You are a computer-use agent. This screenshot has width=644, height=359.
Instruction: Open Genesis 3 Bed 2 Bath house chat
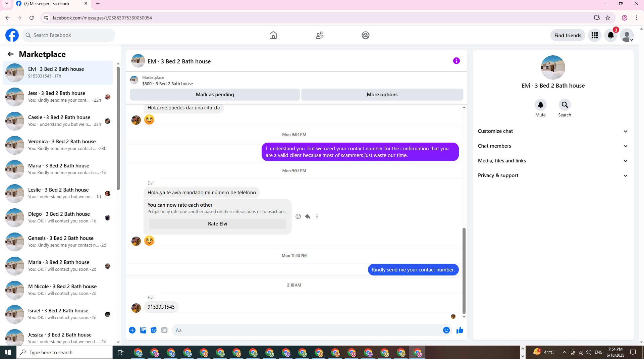coord(58,242)
